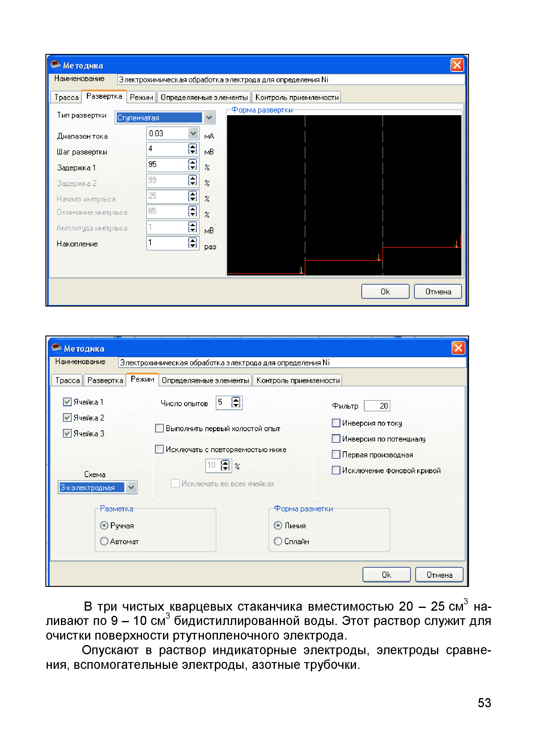Viewport: 533px width, 756px height.
Task: Click the app icon in the upper Методика title bar
Action: pyautogui.click(x=55, y=64)
